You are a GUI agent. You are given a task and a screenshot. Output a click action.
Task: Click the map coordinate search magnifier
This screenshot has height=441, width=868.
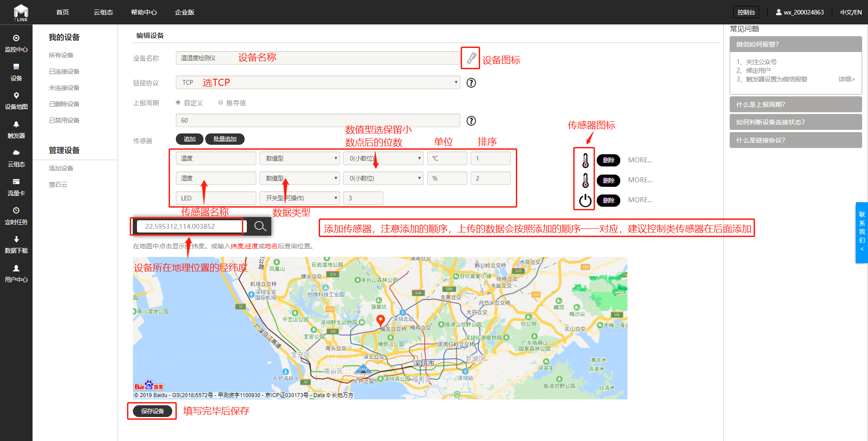pos(260,226)
